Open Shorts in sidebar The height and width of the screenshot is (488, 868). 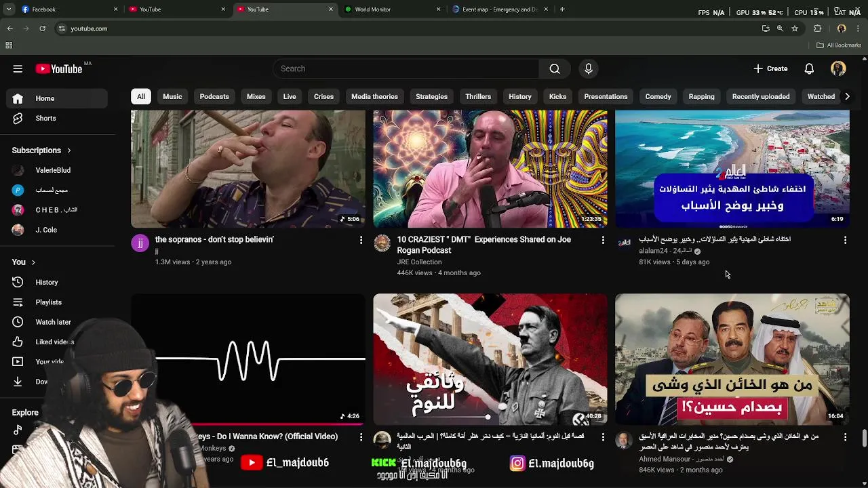57,118
